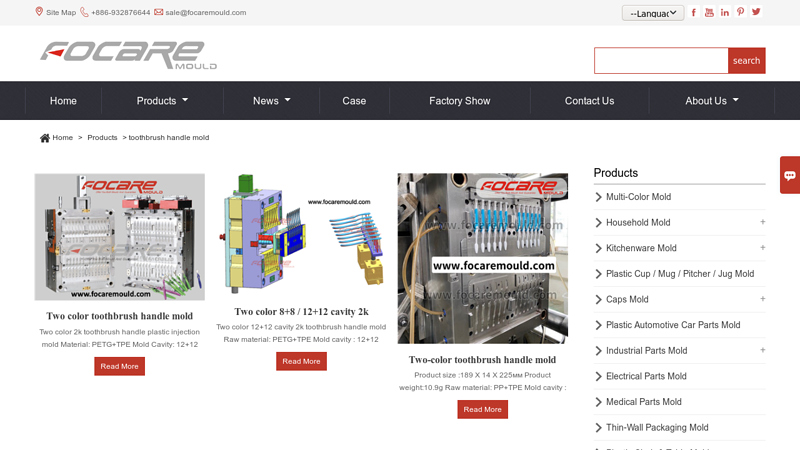This screenshot has width=800, height=450.
Task: Open the two gray molds product thumbnail
Action: click(120, 237)
